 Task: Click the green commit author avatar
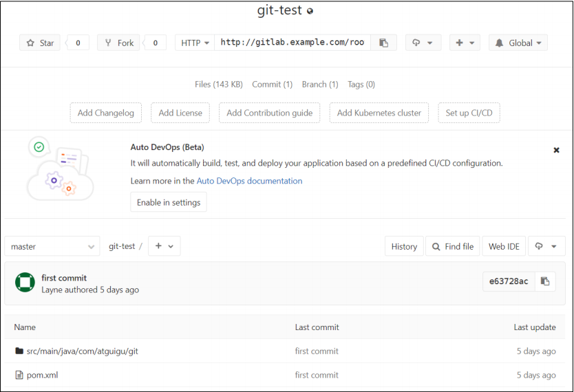(25, 283)
